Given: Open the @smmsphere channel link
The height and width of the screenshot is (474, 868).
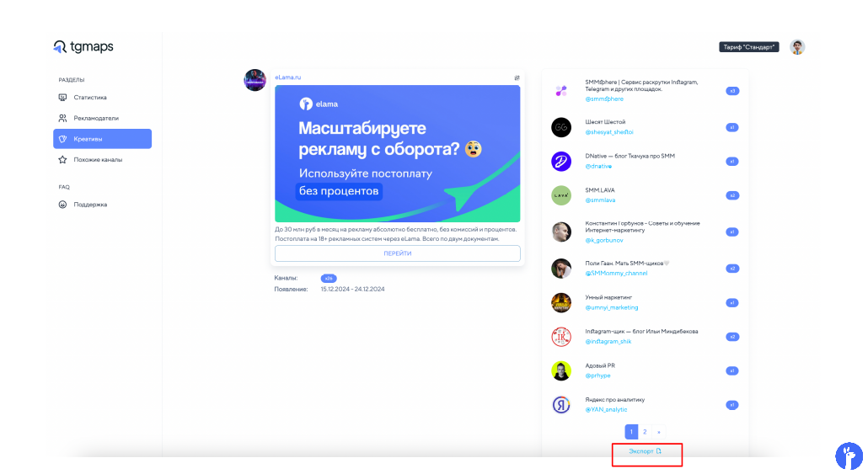Looking at the screenshot, I should (x=604, y=99).
